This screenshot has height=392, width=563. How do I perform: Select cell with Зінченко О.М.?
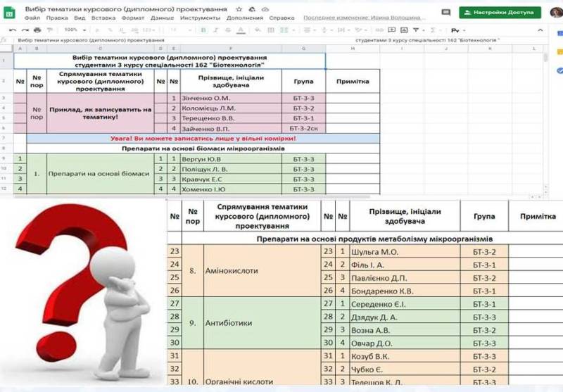pyautogui.click(x=231, y=98)
